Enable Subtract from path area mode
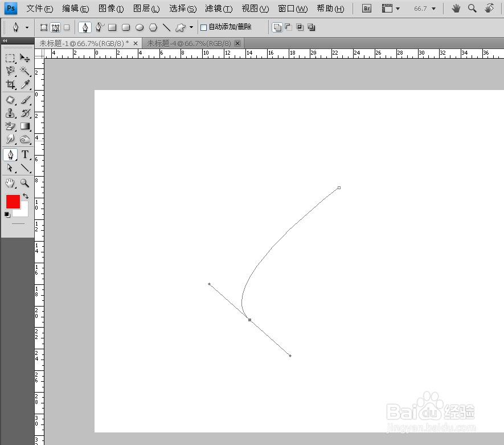The width and height of the screenshot is (504, 445). (289, 27)
